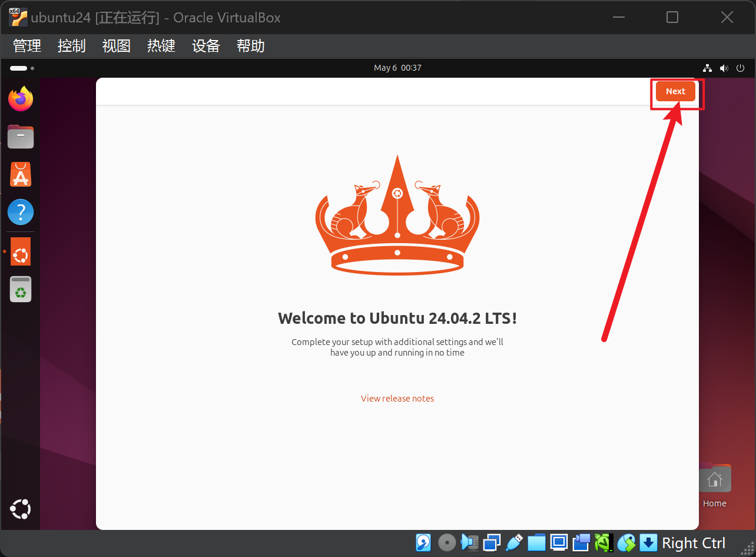This screenshot has width=756, height=557.
Task: Click the clock showing May 6 00:37
Action: point(397,68)
